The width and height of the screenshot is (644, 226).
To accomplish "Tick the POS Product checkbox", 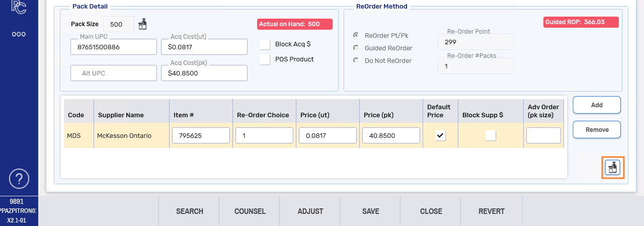I will [265, 59].
